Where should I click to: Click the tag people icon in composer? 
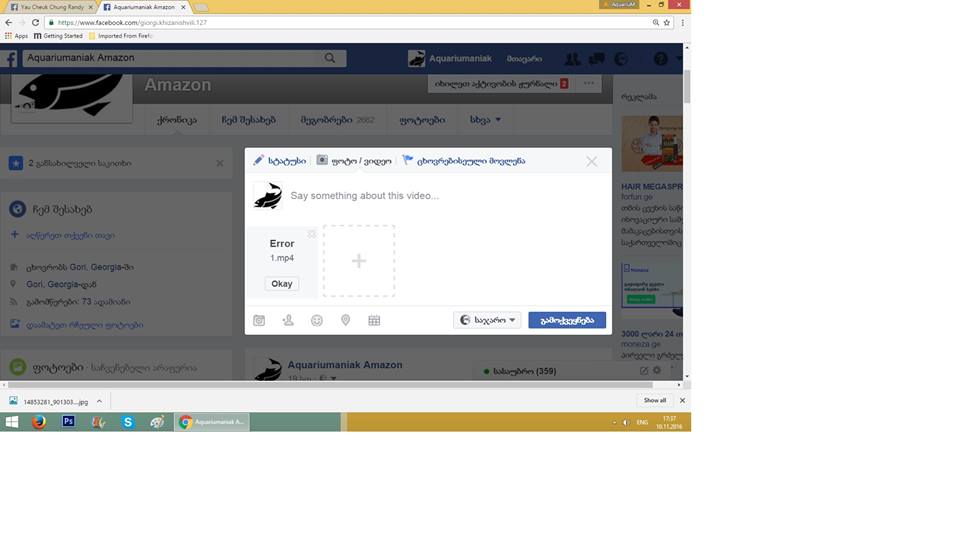pos(288,320)
